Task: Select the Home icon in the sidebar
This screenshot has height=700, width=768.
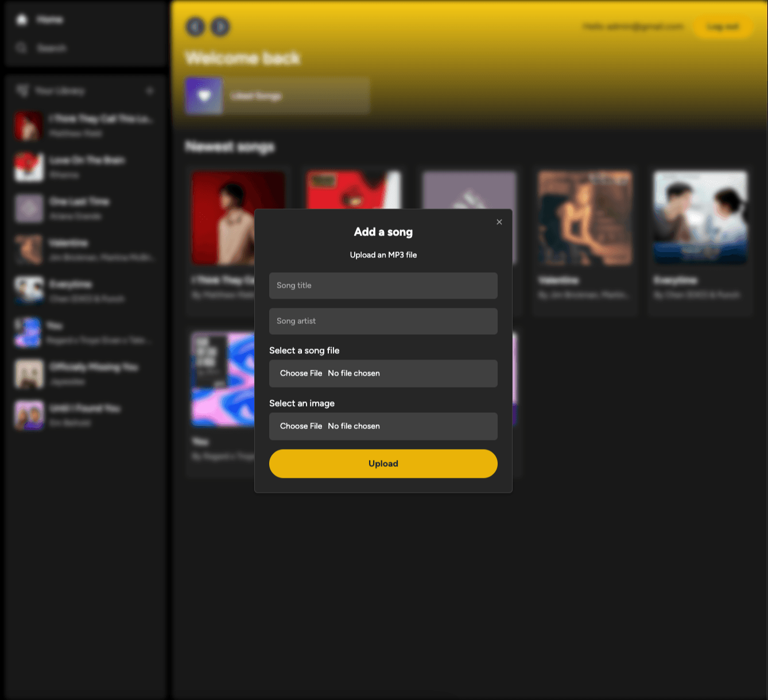Action: click(x=21, y=19)
